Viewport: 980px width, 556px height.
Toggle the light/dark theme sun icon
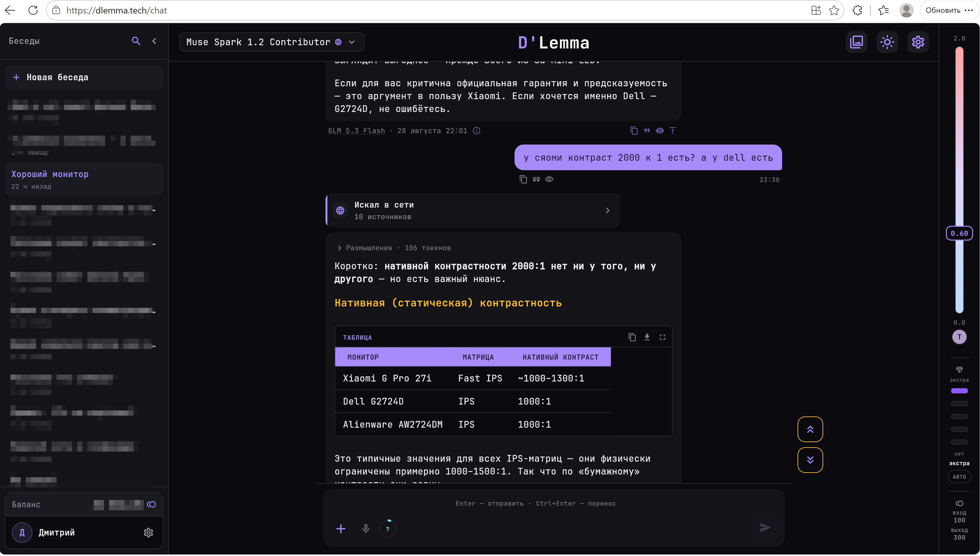(x=887, y=42)
